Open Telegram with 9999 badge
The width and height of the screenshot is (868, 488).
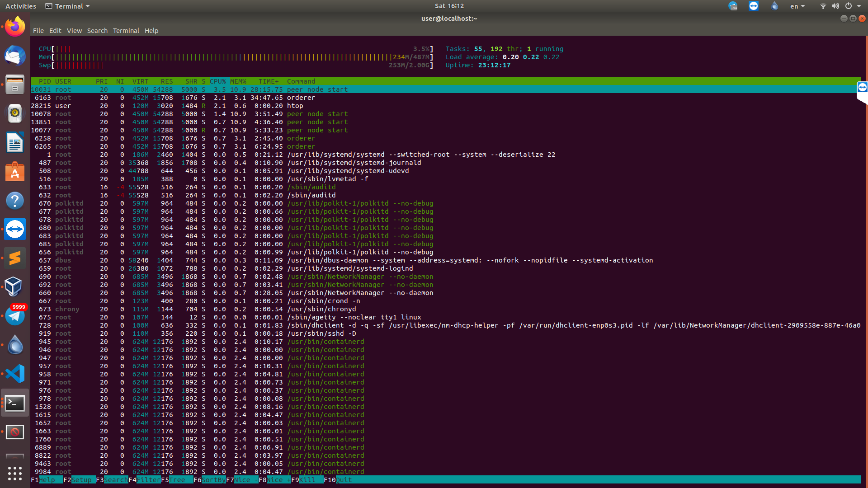coord(15,316)
